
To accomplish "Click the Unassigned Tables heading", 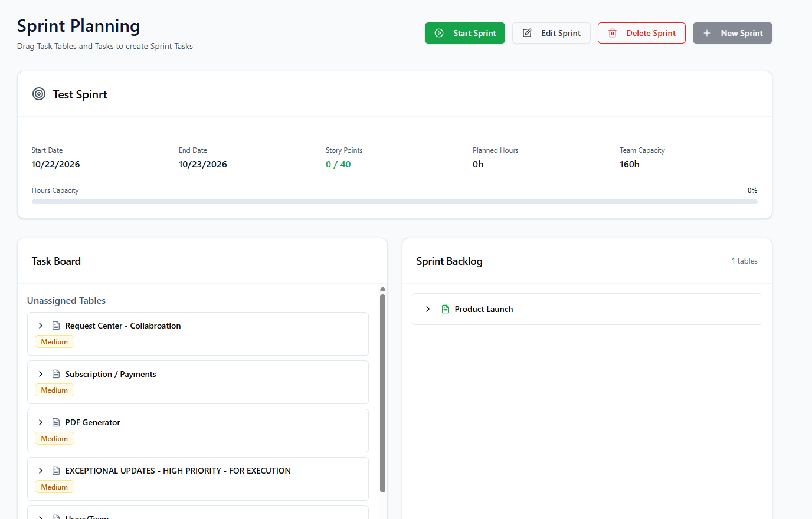I will tap(66, 300).
